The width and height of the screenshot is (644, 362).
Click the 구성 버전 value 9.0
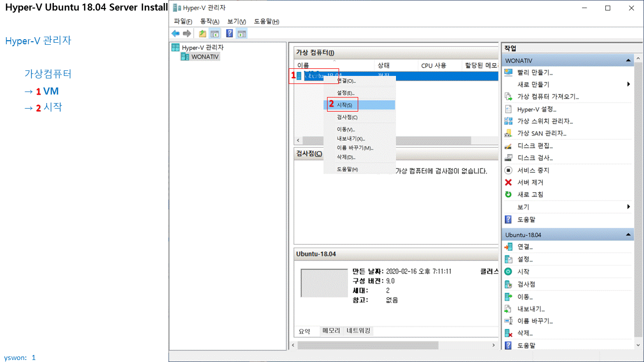coord(390,281)
